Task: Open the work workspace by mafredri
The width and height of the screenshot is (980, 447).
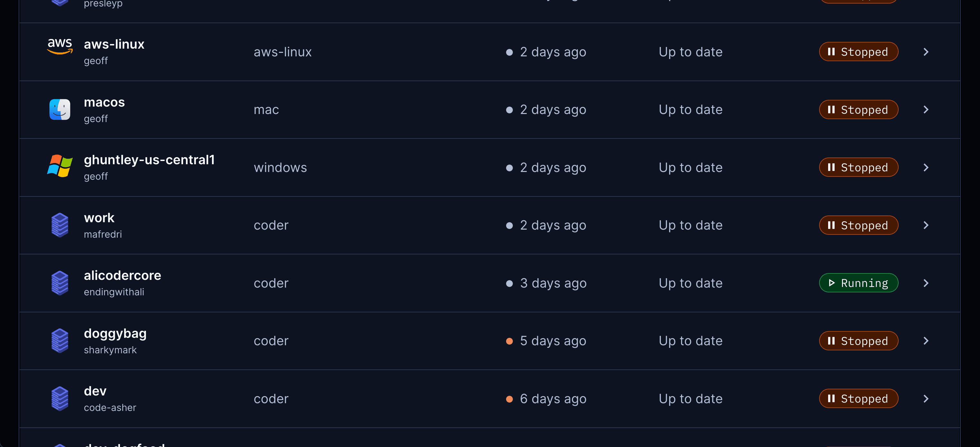Action: 99,218
